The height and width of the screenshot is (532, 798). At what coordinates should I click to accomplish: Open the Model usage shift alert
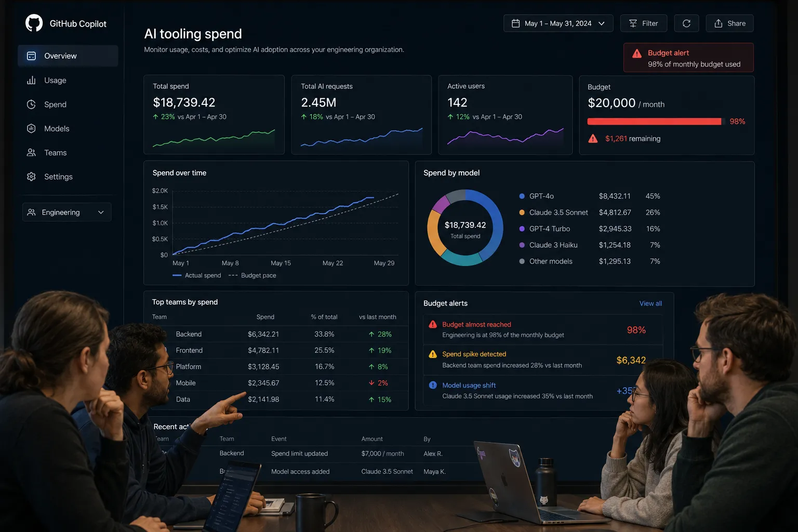pos(543,390)
